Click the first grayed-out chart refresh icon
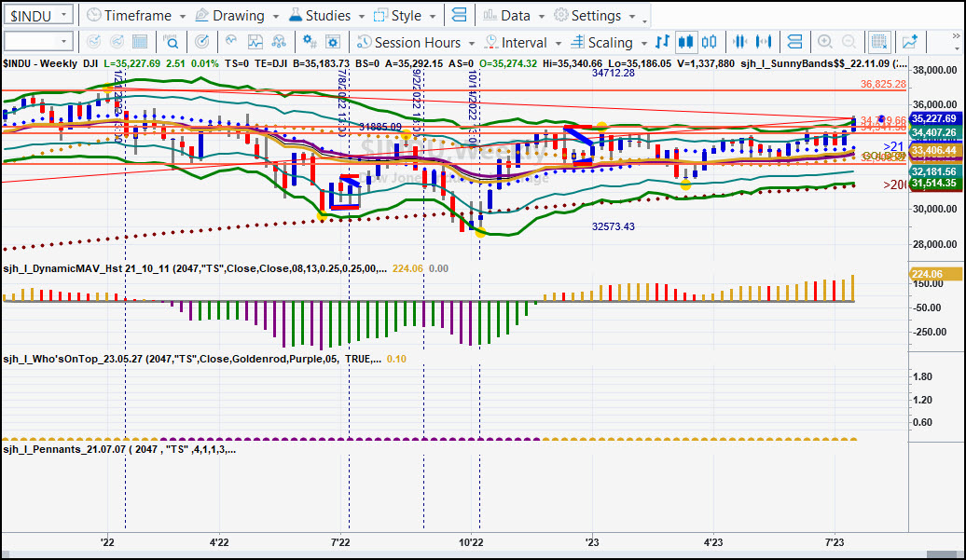 pos(93,42)
